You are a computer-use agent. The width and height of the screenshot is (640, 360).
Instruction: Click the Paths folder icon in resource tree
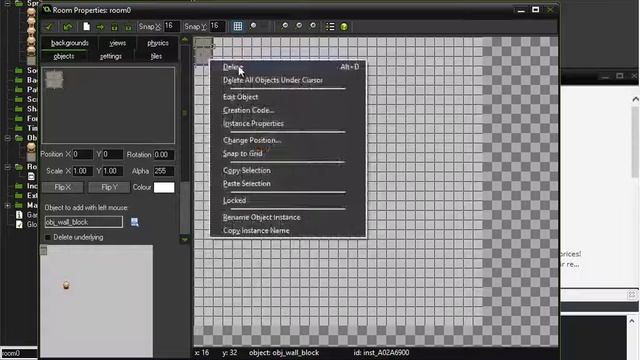pyautogui.click(x=18, y=89)
